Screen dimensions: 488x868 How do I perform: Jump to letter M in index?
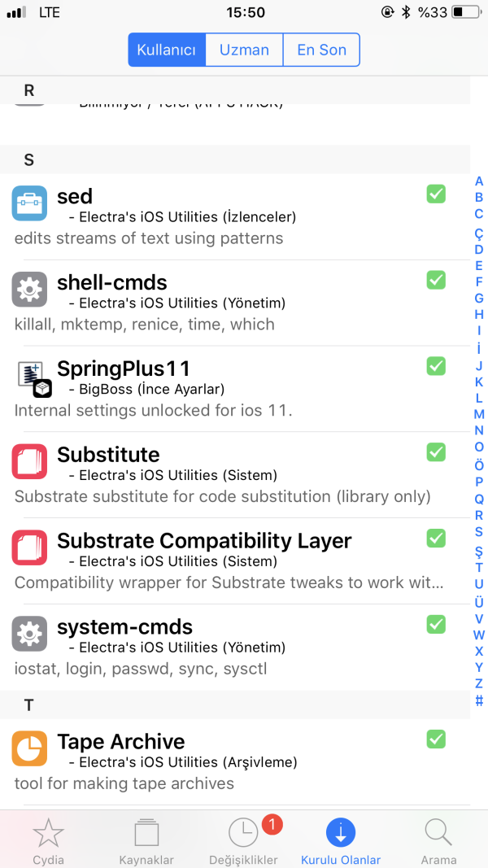[479, 414]
